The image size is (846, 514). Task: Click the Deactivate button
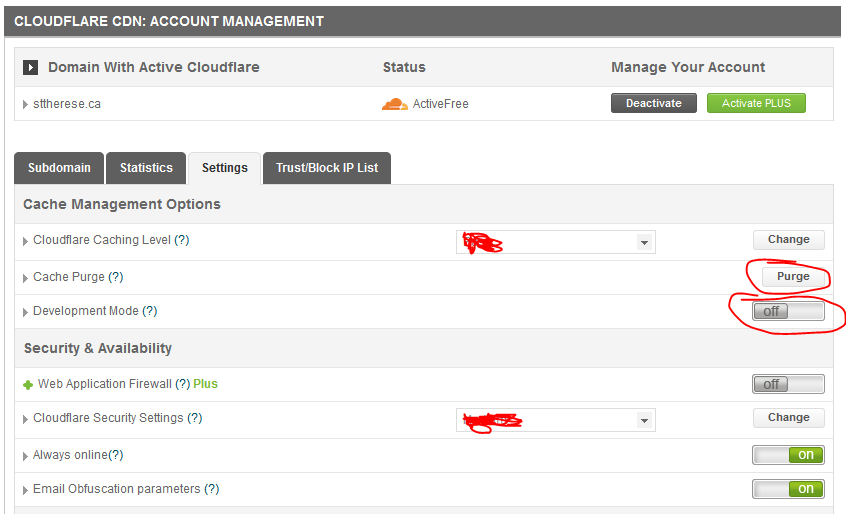(653, 103)
